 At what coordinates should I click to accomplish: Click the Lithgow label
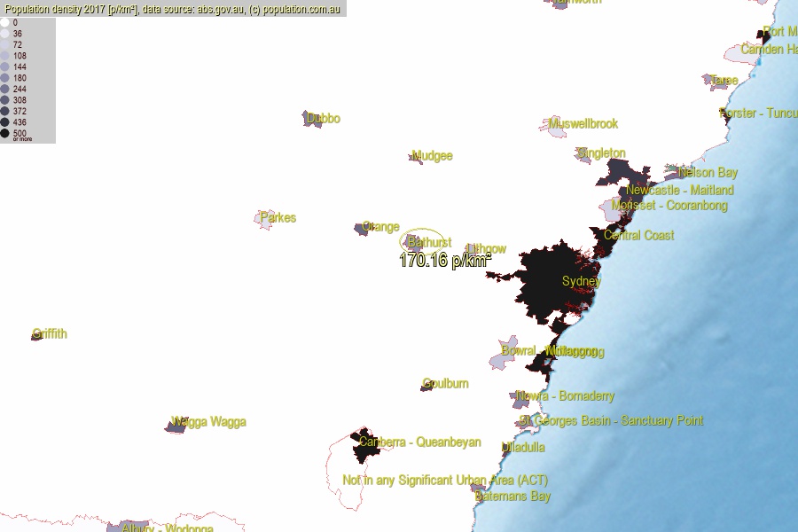pos(487,249)
